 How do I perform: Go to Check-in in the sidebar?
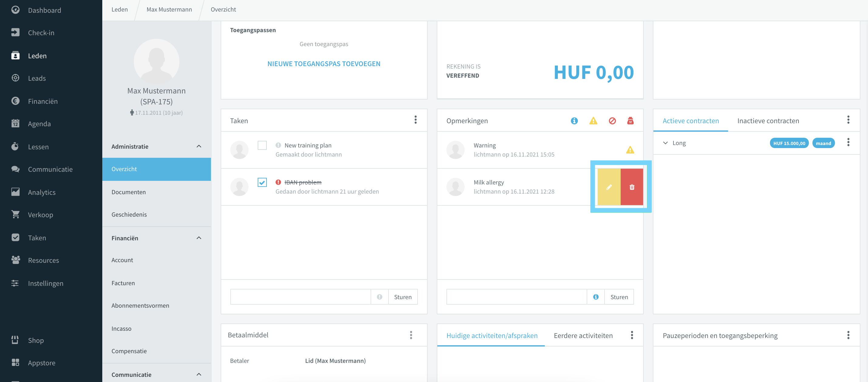pyautogui.click(x=41, y=33)
